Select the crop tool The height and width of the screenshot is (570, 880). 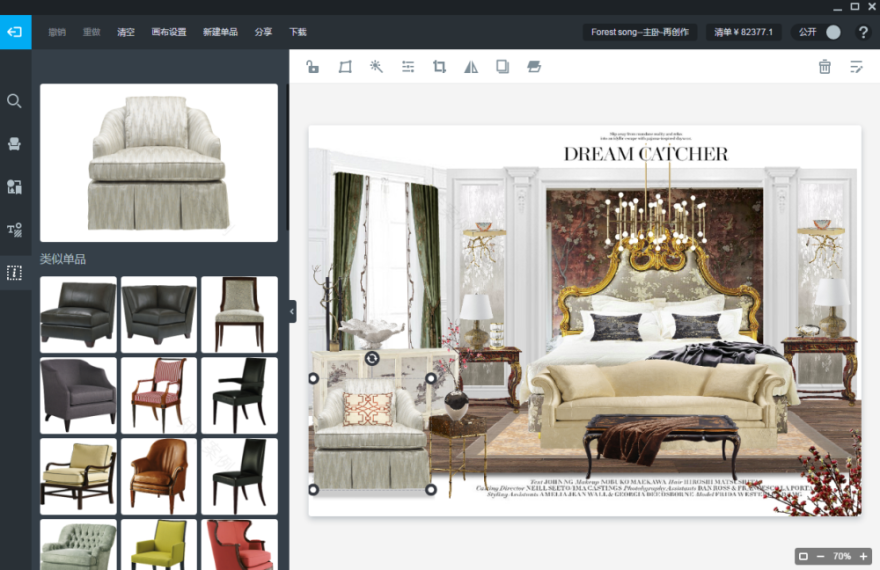click(439, 67)
